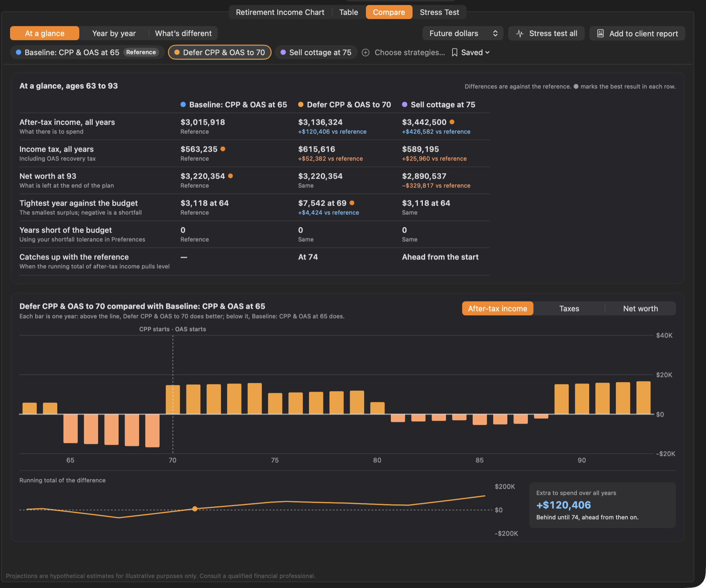
Task: Click the Ahead from the start cell
Action: tap(440, 257)
